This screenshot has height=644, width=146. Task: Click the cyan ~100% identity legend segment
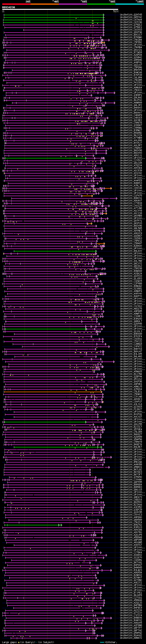(130, 4)
